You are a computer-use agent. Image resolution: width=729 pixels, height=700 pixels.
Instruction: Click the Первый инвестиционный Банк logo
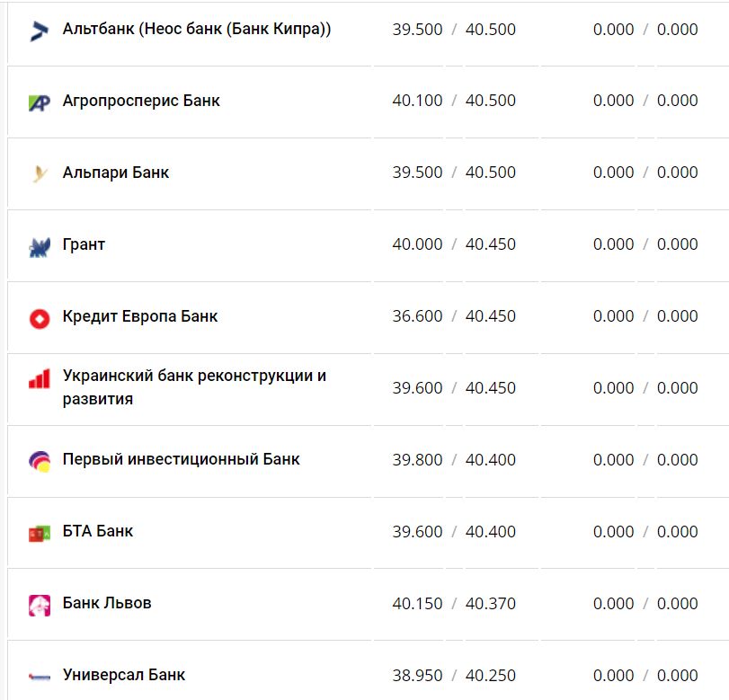40,462
